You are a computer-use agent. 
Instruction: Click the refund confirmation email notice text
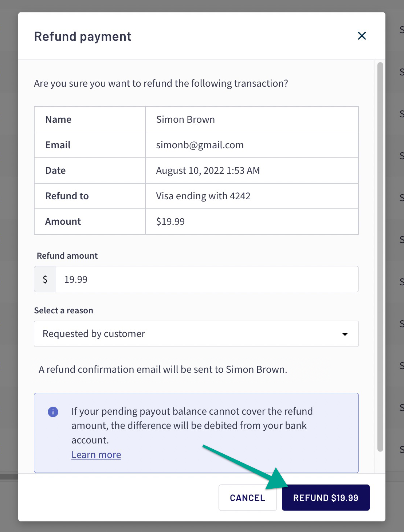pyautogui.click(x=163, y=369)
